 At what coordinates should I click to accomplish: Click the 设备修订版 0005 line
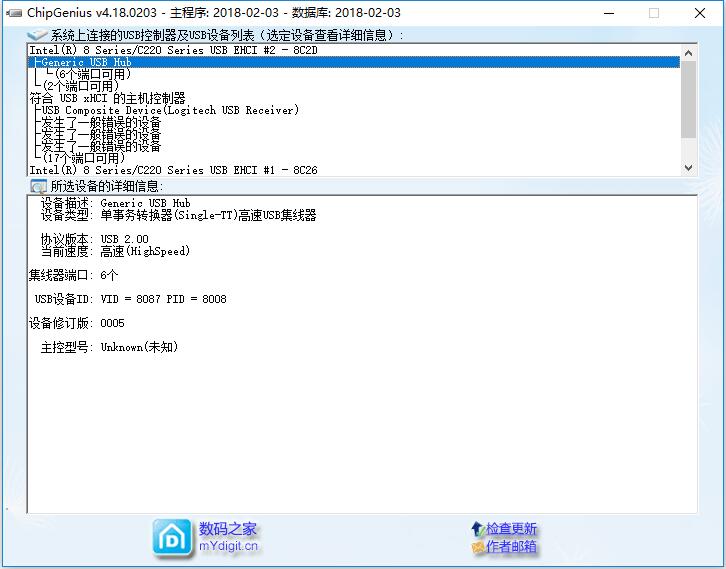(77, 323)
